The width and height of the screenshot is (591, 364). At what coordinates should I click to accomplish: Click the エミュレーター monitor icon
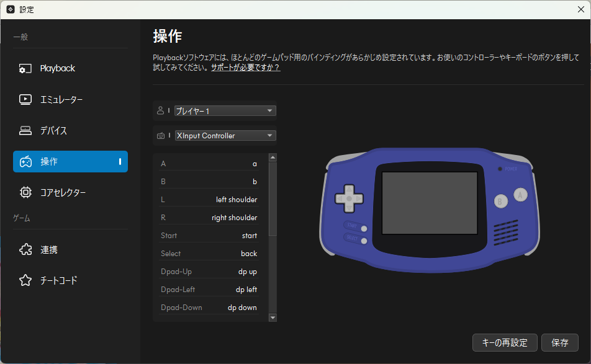click(25, 99)
